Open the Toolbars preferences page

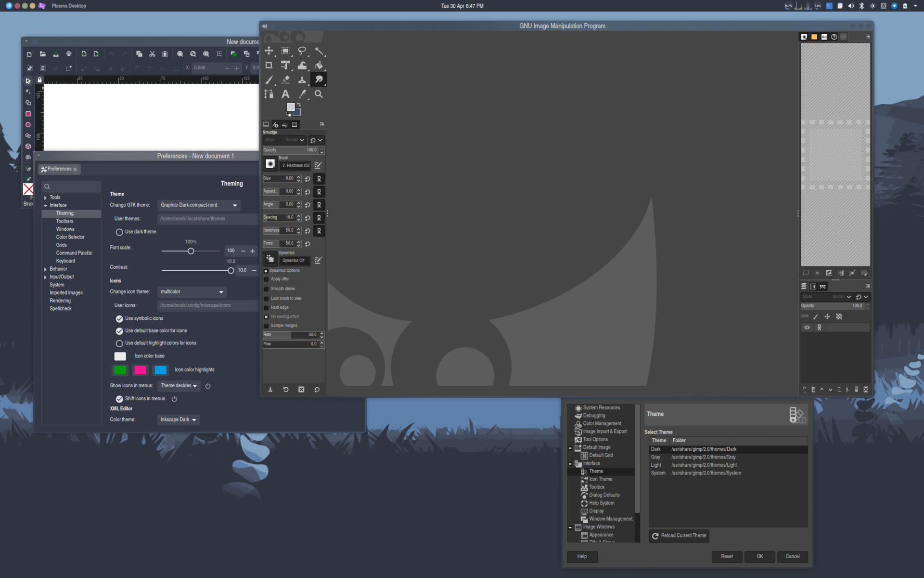pyautogui.click(x=64, y=222)
